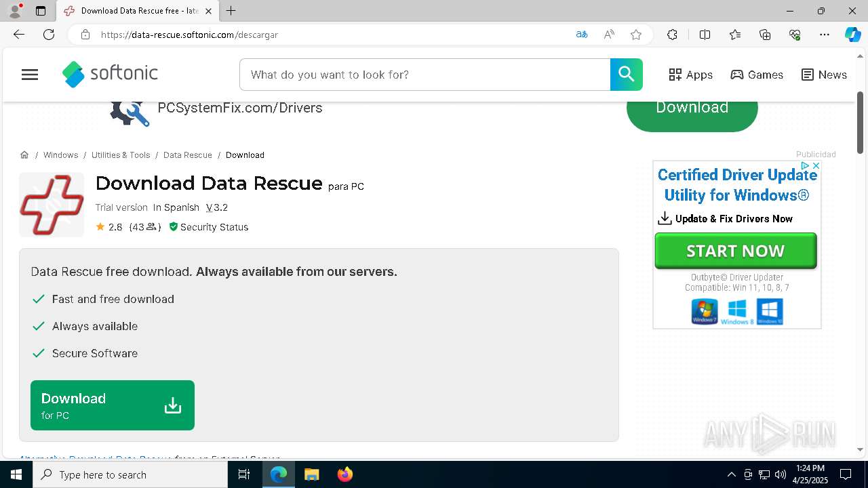Click the volume tray icon

[x=781, y=474]
